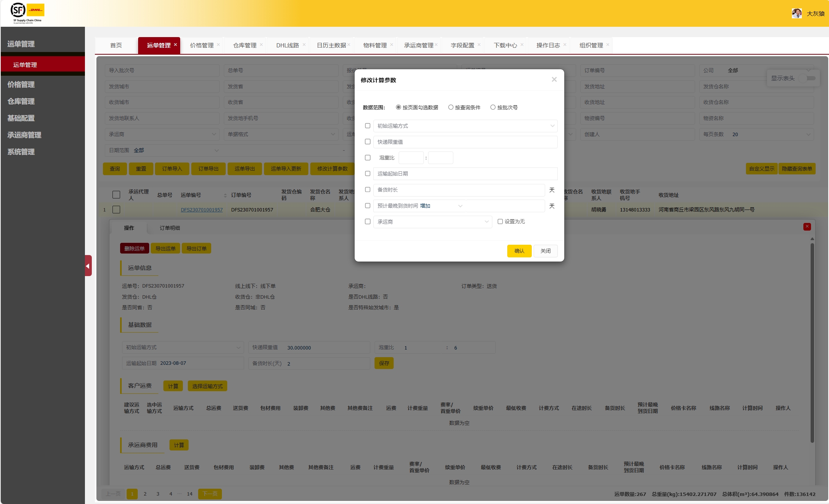Close the DHL线路 tab
The width and height of the screenshot is (829, 504).
point(304,45)
